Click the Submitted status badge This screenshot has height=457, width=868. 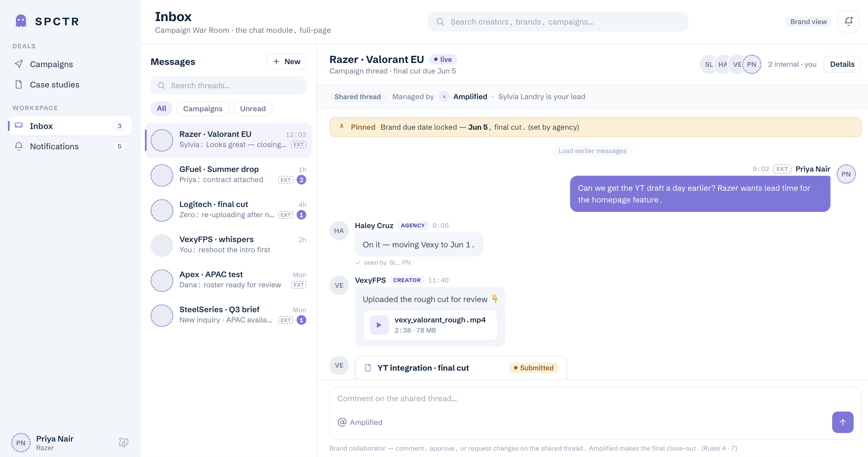(x=534, y=368)
